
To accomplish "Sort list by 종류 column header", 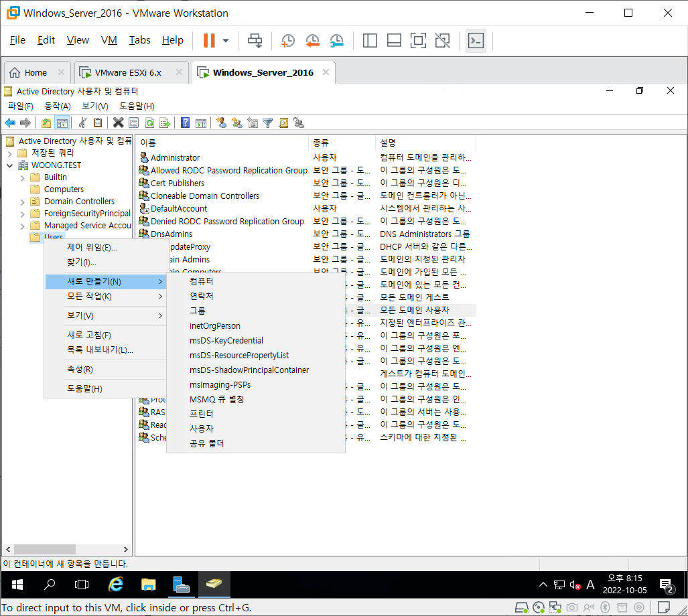I will pos(342,143).
